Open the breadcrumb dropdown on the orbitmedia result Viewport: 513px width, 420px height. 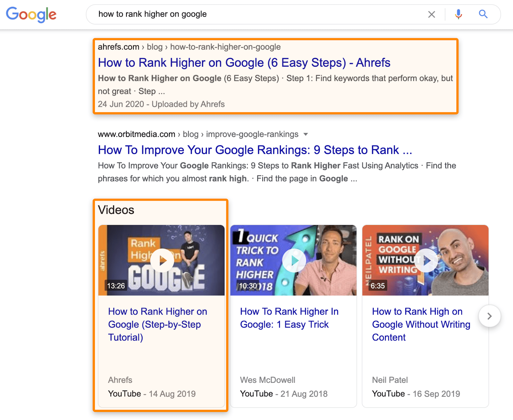(x=306, y=134)
